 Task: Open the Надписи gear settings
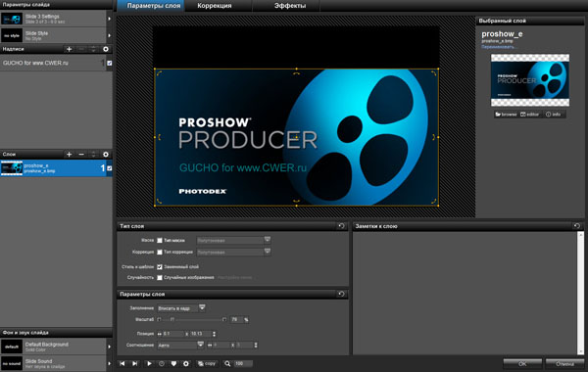click(106, 49)
